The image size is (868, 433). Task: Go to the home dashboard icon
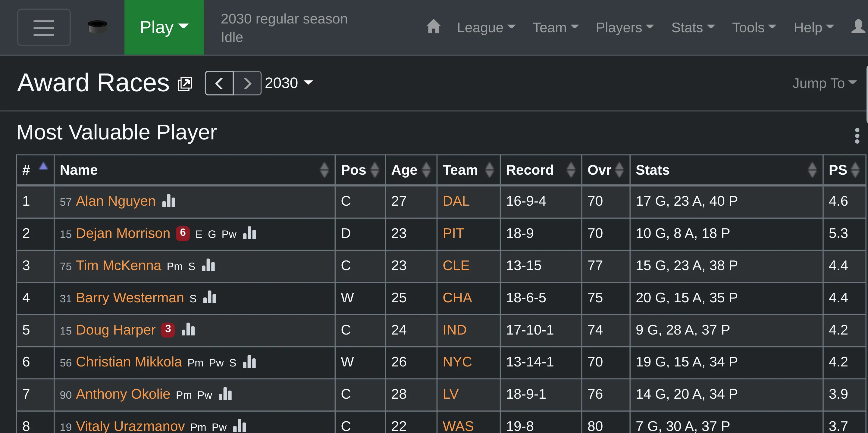433,26
